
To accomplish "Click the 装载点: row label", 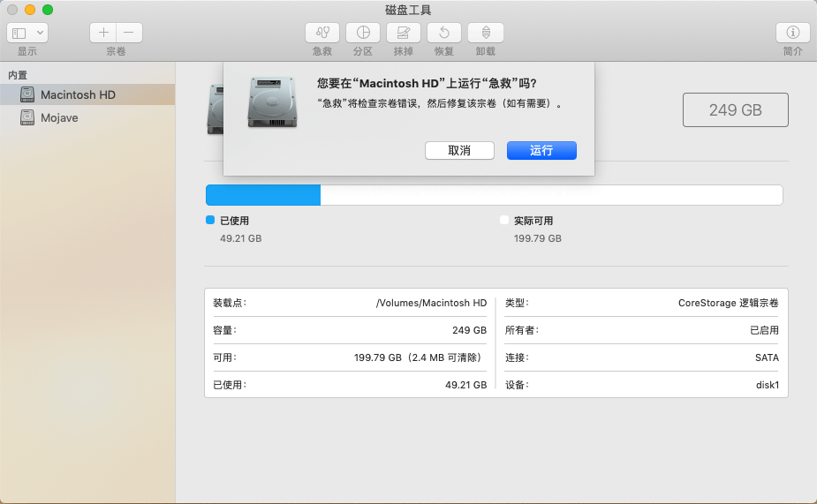I will point(230,303).
